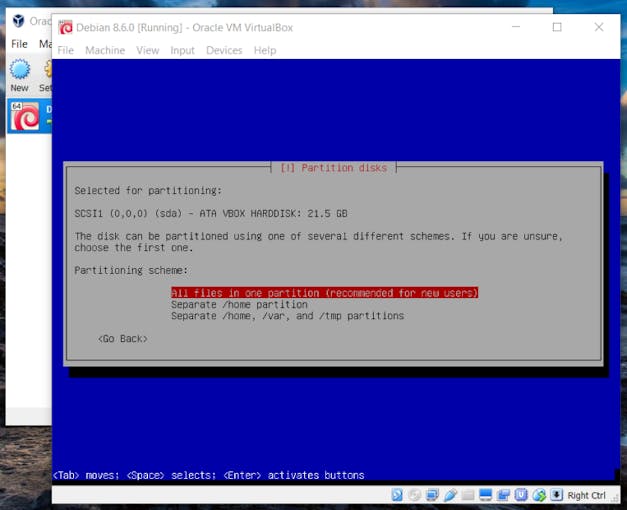Screen dimensions: 627x510
Task: Click the Settings gear icon in VirtualBox Manager
Action: (48, 69)
